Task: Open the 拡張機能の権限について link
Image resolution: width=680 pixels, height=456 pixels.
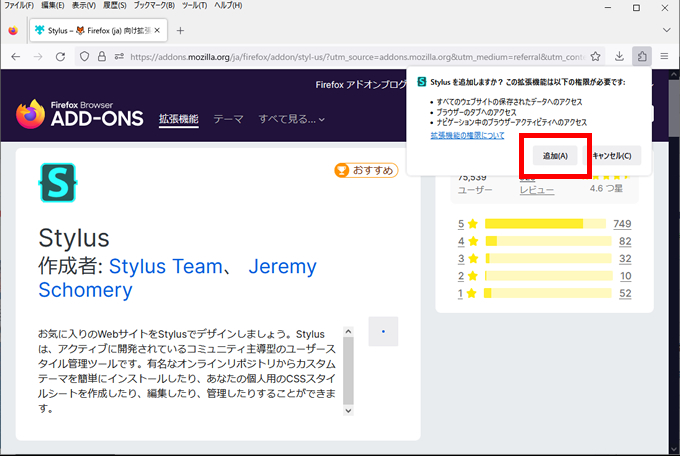Action: coord(467,136)
